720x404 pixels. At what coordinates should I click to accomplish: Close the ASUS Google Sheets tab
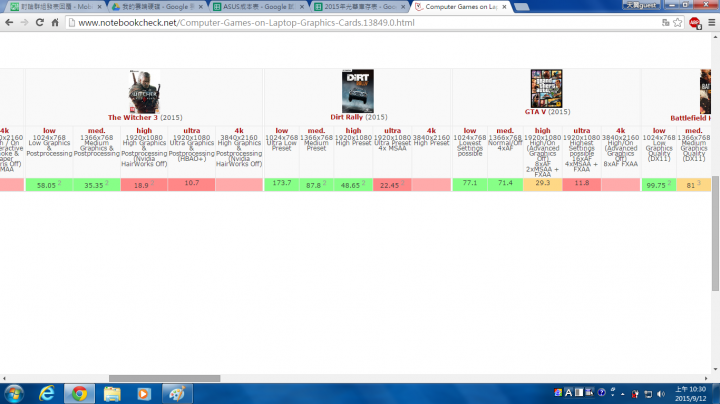click(302, 7)
